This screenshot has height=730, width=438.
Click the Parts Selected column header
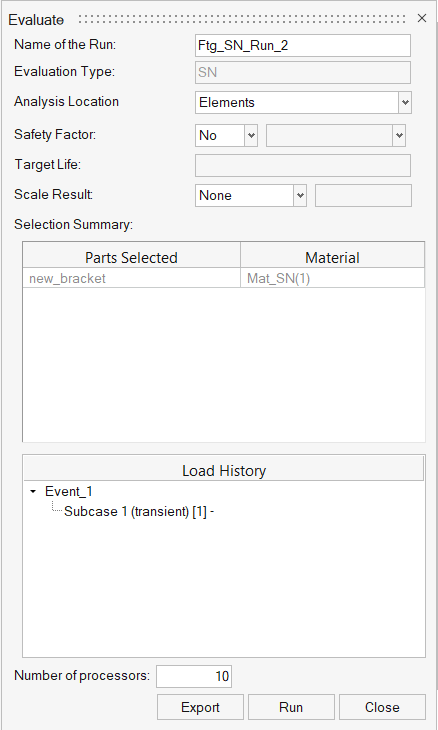click(131, 257)
